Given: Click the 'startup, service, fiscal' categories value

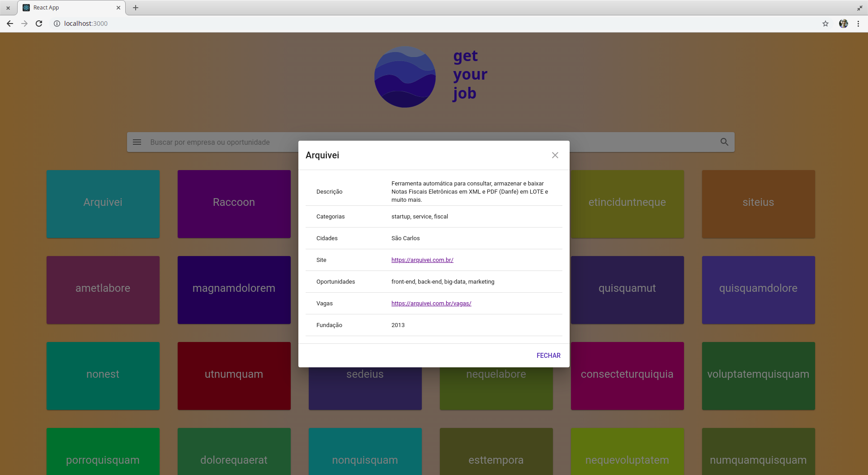Looking at the screenshot, I should coord(420,217).
